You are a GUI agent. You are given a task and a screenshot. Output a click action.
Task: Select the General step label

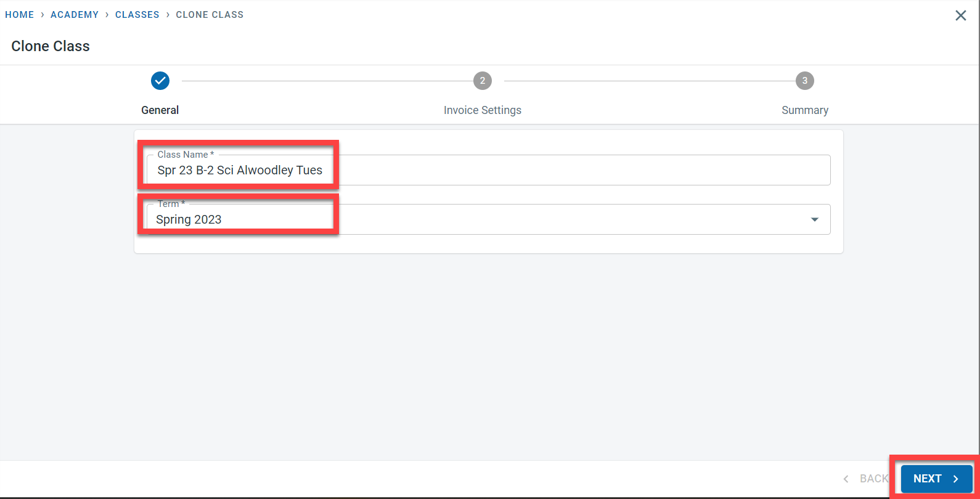click(x=160, y=110)
